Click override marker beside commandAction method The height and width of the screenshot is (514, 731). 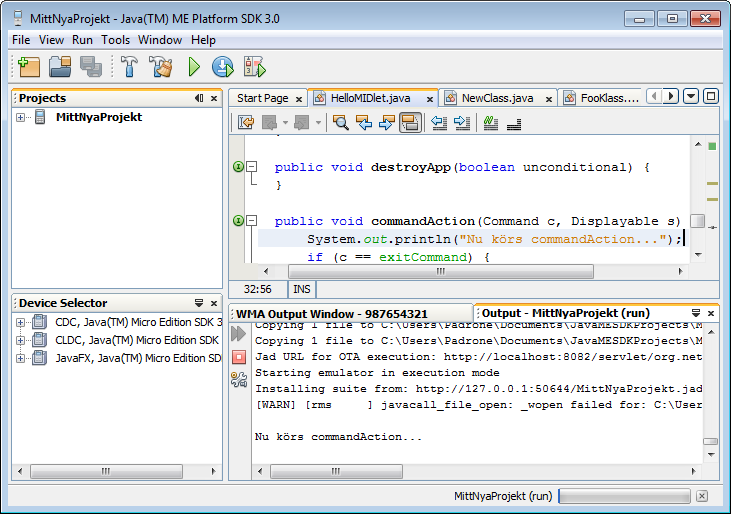[238, 220]
